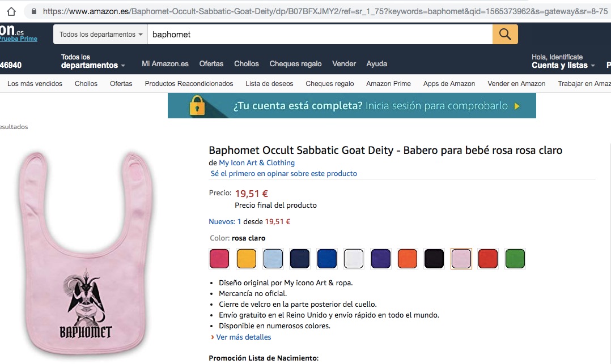
Task: Go to 'Los más vendidos' tab
Action: point(35,83)
